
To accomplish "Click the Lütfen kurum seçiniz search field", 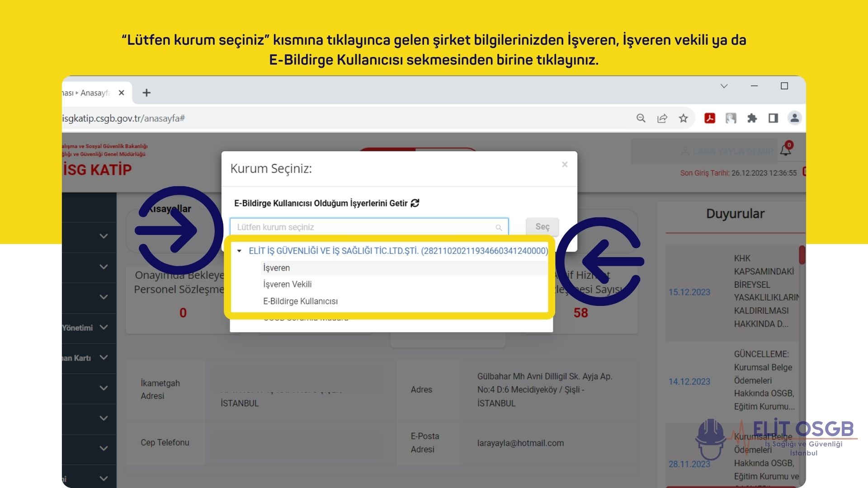I will coord(364,227).
